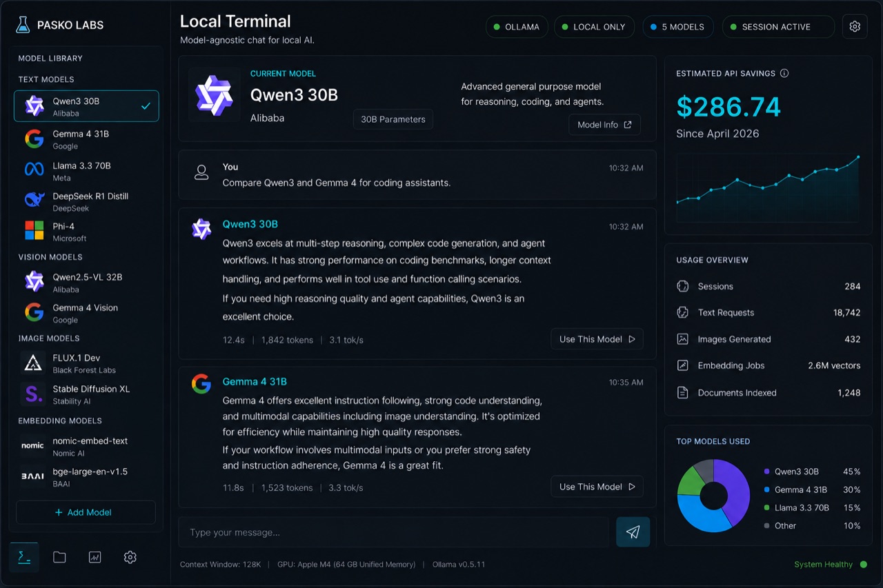Screen dimensions: 883x588
Task: Click the Sessions icon in Usage Overview
Action: (x=683, y=286)
